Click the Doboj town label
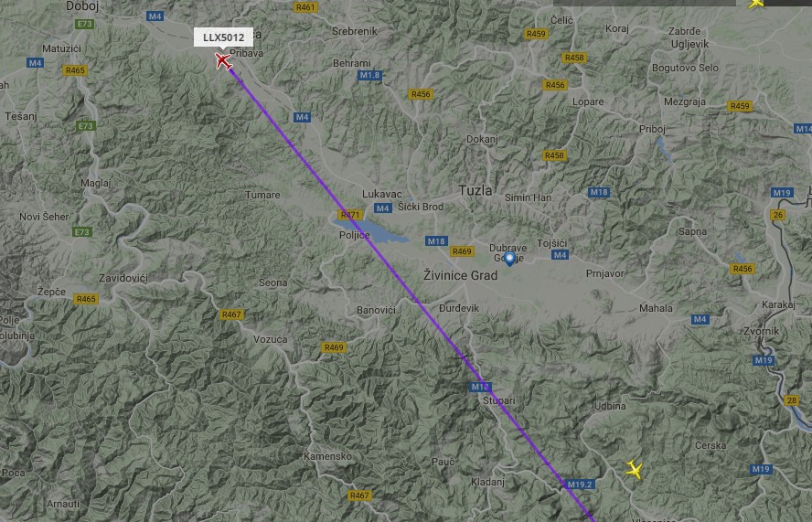Image resolution: width=812 pixels, height=522 pixels. [82, 6]
